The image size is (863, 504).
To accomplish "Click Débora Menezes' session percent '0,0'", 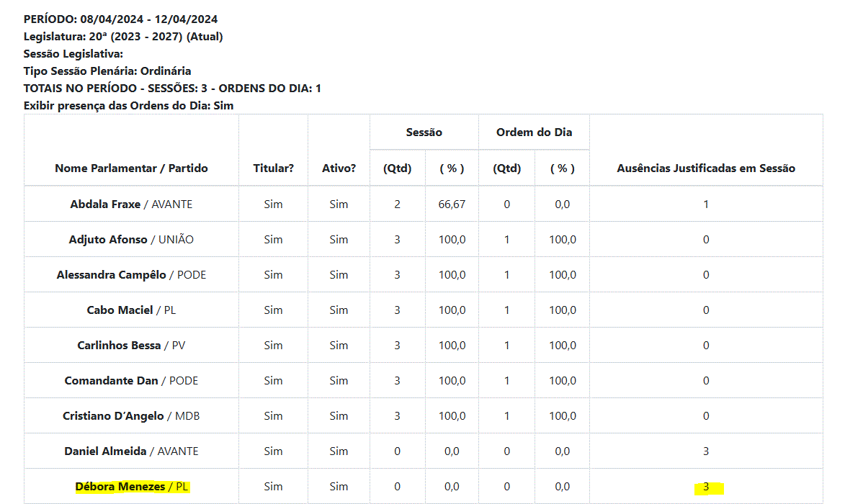I will [452, 487].
